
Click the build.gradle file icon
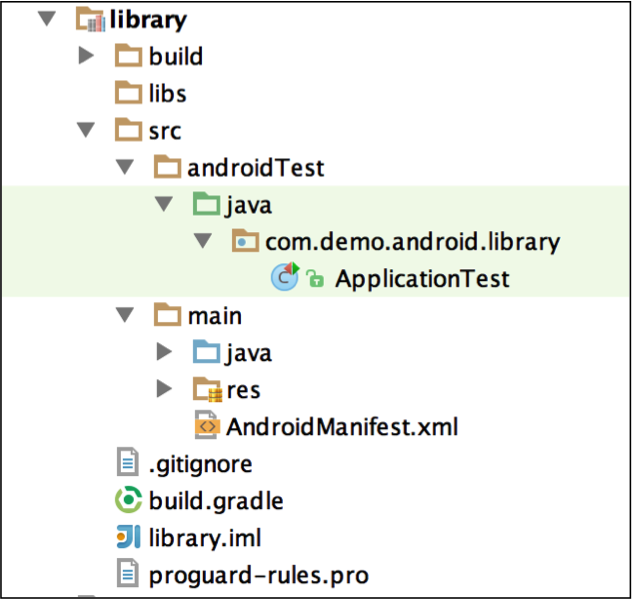pos(128,500)
